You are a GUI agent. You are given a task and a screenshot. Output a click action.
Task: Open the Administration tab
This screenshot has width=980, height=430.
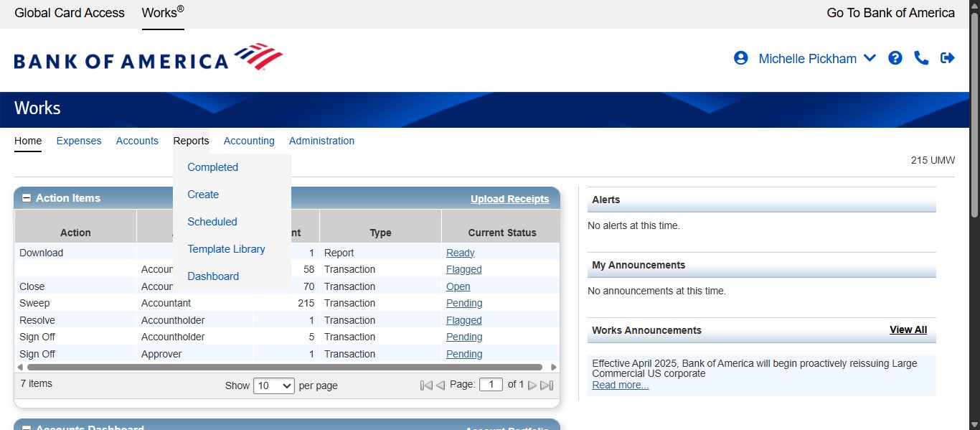coord(321,141)
